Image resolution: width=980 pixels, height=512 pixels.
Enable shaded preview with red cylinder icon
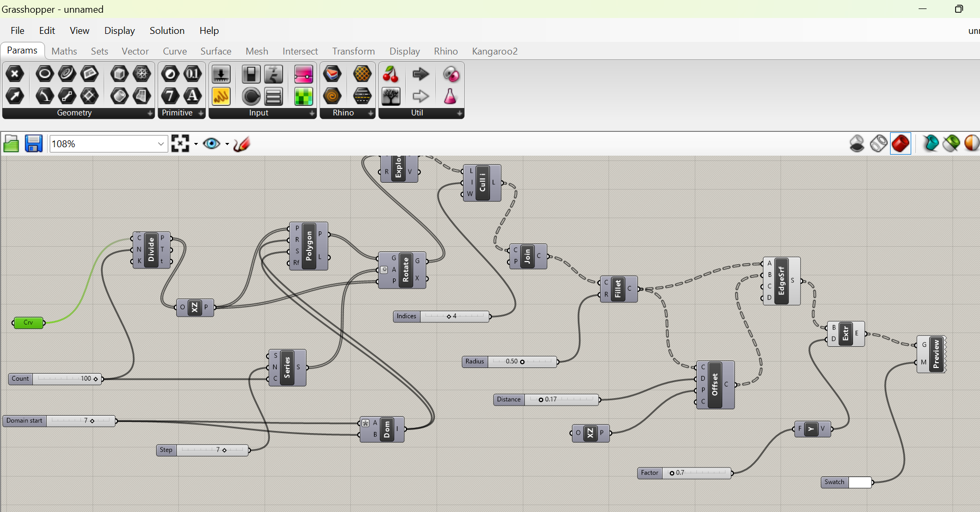point(900,143)
